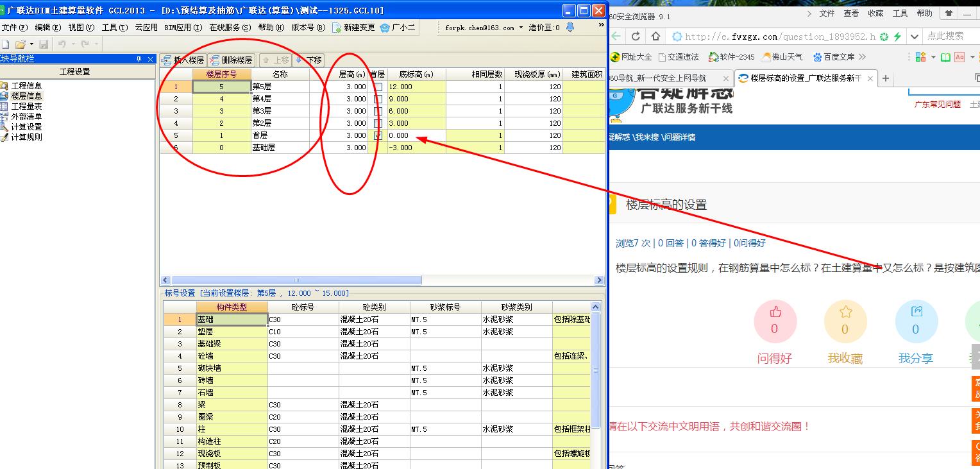Open the dropdown arrow beside open folder icon
Viewport: 980px width, 469px height.
tap(30, 44)
